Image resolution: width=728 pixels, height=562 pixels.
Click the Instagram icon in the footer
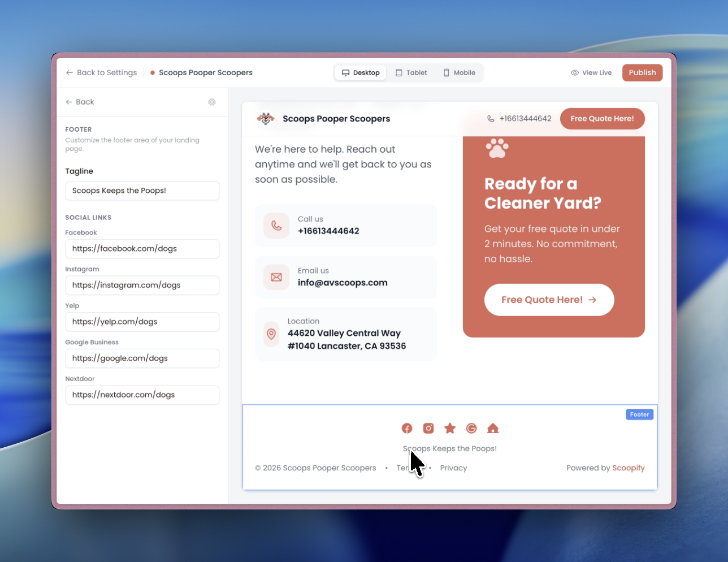click(428, 428)
